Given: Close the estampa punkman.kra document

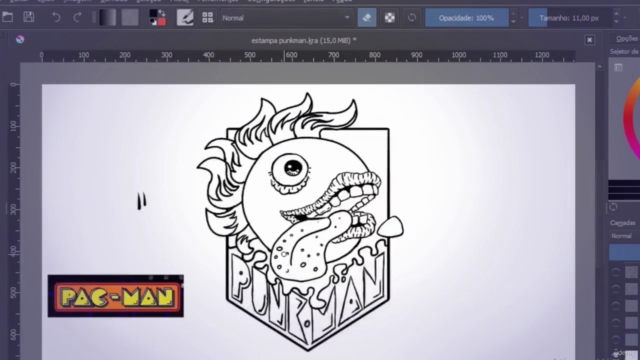Looking at the screenshot, I should (x=589, y=40).
